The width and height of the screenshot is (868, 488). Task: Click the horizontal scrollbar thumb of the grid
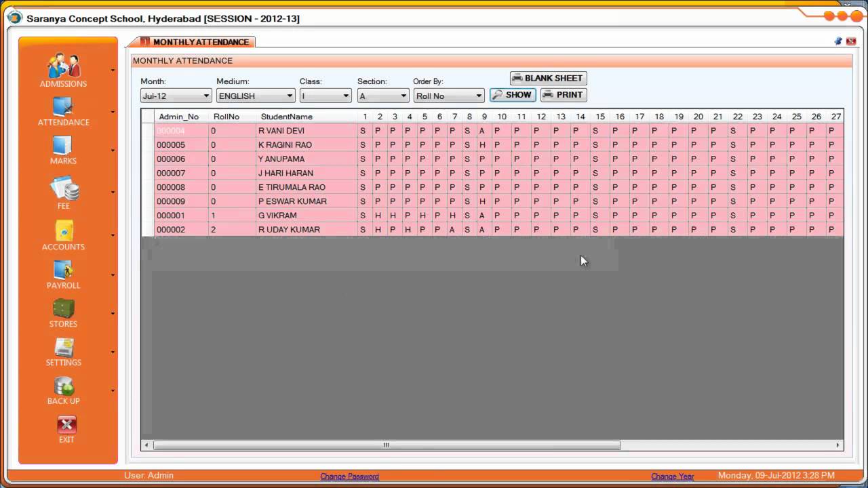[387, 445]
